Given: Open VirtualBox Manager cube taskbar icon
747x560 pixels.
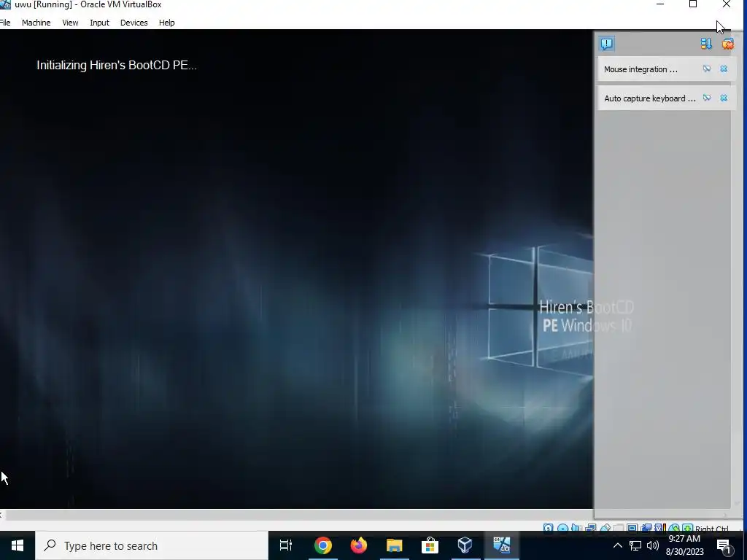Looking at the screenshot, I should point(465,545).
